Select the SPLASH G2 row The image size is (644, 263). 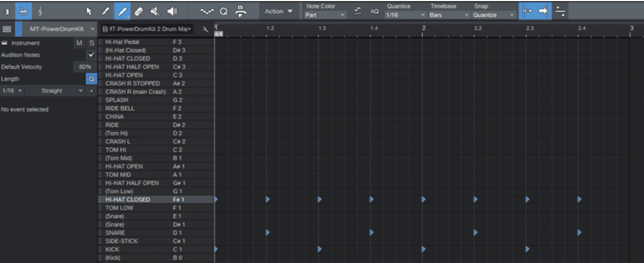[156, 100]
